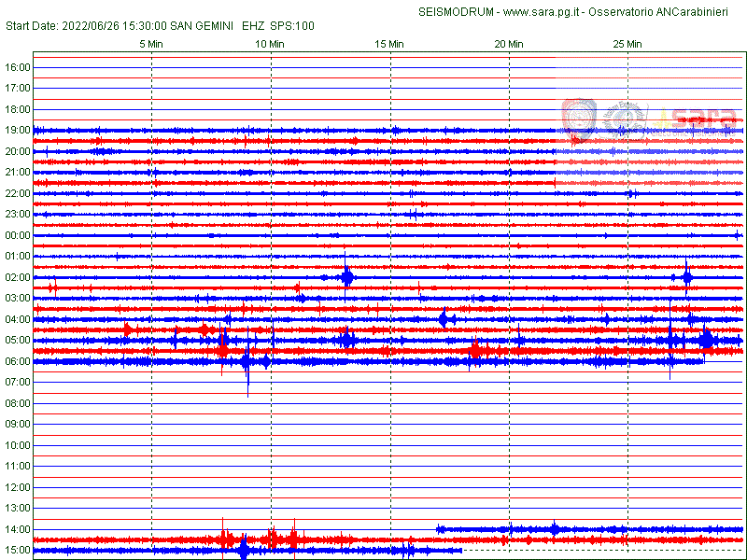Click the Osservatorio ANCarabinieri text

point(658,12)
